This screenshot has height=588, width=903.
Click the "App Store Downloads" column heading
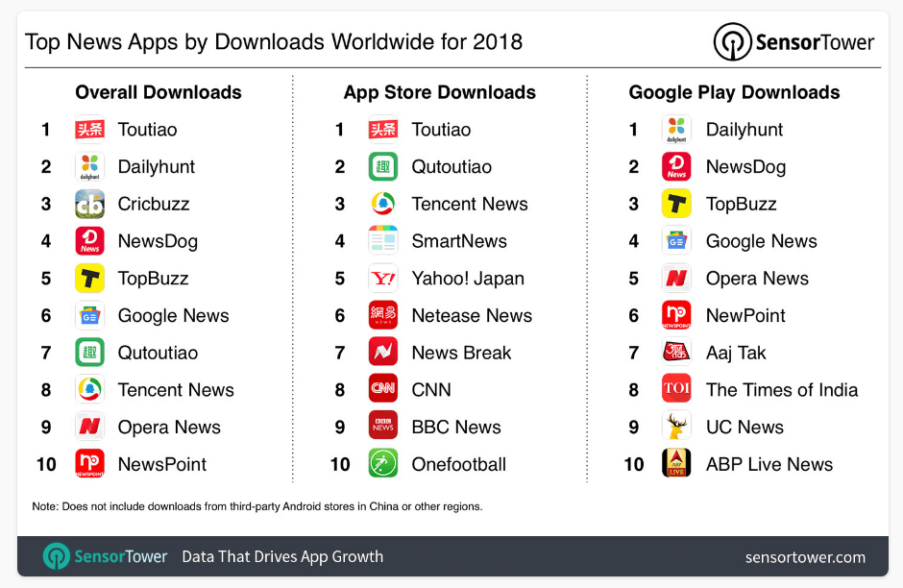point(439,92)
